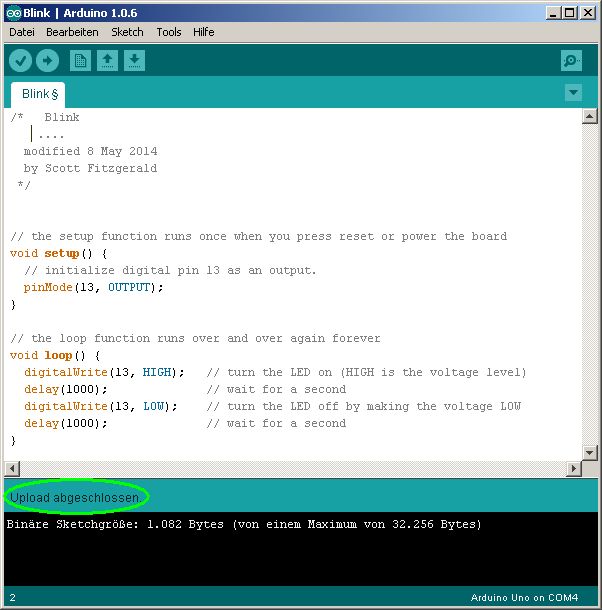Click the 'pinMode(13, OUTPUT);' line
The height and width of the screenshot is (610, 602).
pos(93,287)
